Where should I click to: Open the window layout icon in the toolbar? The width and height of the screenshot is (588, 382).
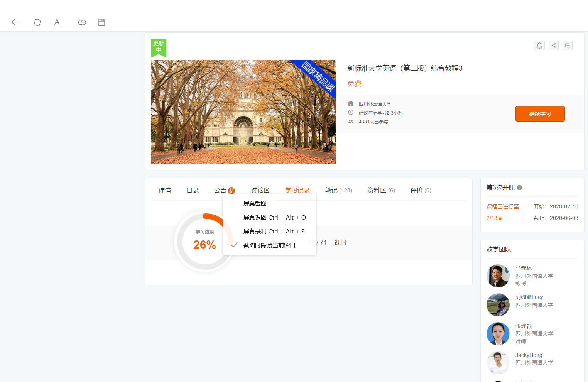(x=101, y=22)
